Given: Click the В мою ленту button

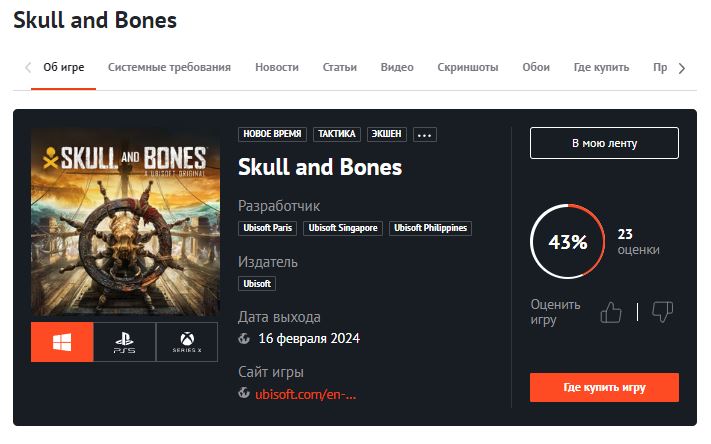Looking at the screenshot, I should [604, 143].
